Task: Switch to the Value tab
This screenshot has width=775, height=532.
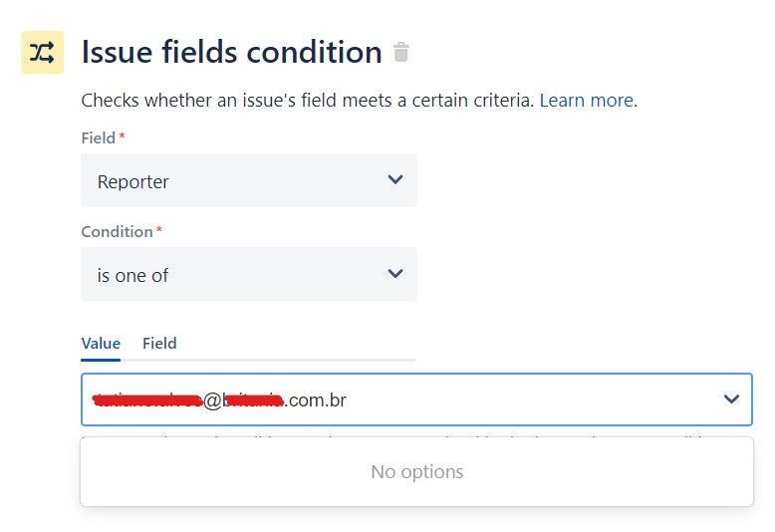Action: (101, 343)
